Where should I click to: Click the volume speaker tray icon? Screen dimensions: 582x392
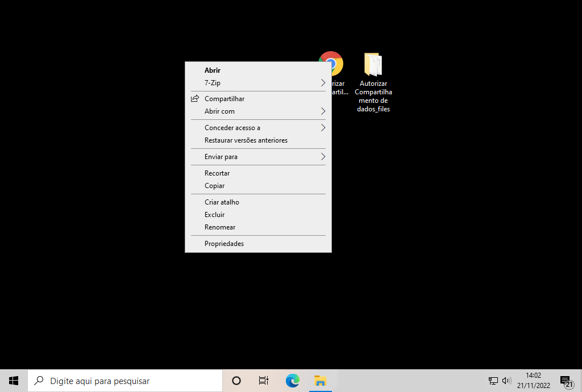(x=506, y=381)
